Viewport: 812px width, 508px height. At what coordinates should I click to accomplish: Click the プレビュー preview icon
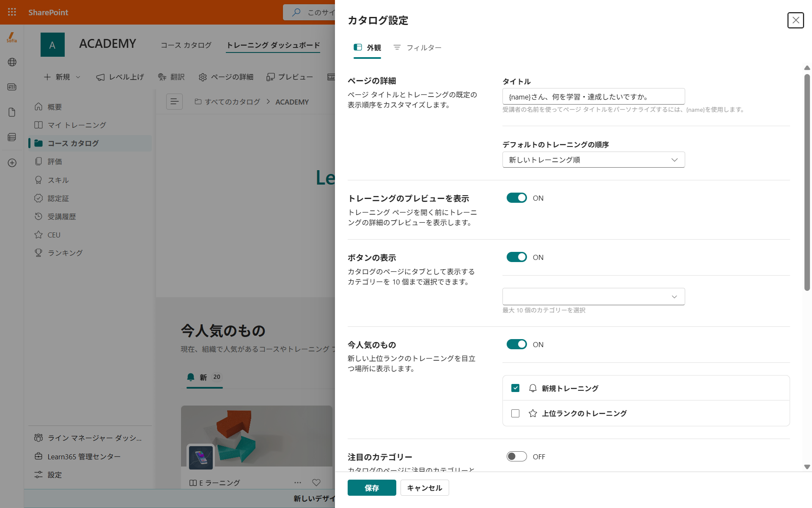tap(270, 77)
